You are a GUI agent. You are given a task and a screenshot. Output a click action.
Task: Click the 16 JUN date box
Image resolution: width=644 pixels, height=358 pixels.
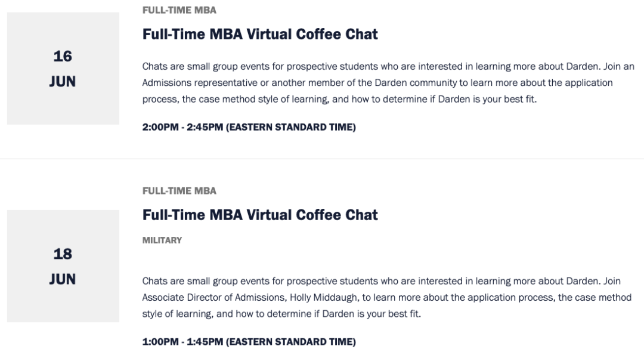[x=63, y=68]
